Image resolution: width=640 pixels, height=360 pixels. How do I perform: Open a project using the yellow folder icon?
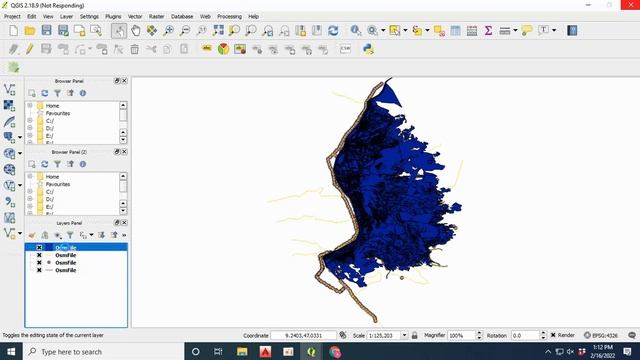pyautogui.click(x=29, y=31)
